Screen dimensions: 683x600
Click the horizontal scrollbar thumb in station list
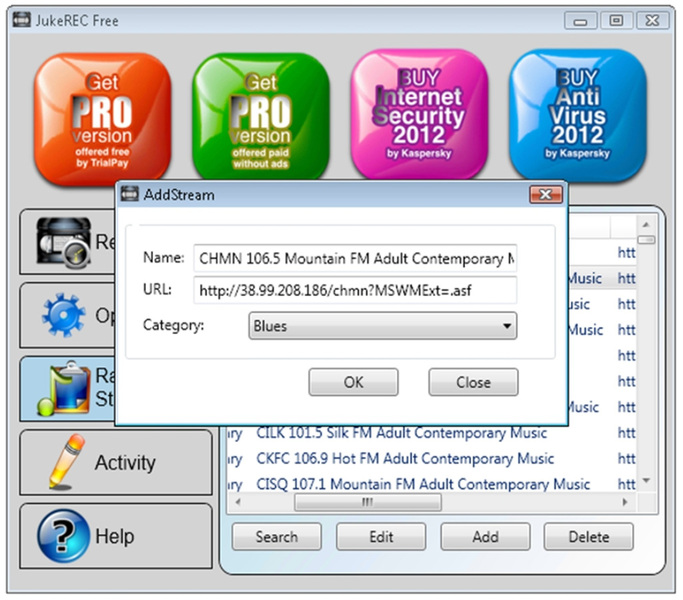[368, 502]
